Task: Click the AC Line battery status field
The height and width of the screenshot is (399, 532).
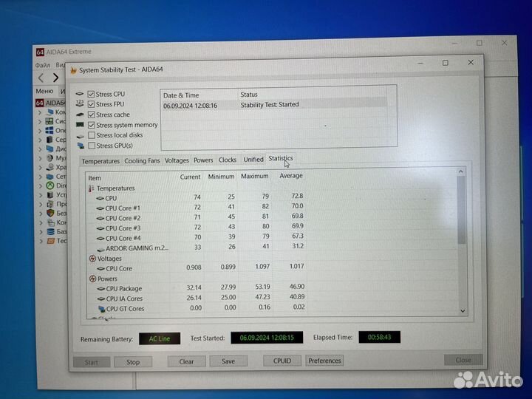Action: coord(160,338)
